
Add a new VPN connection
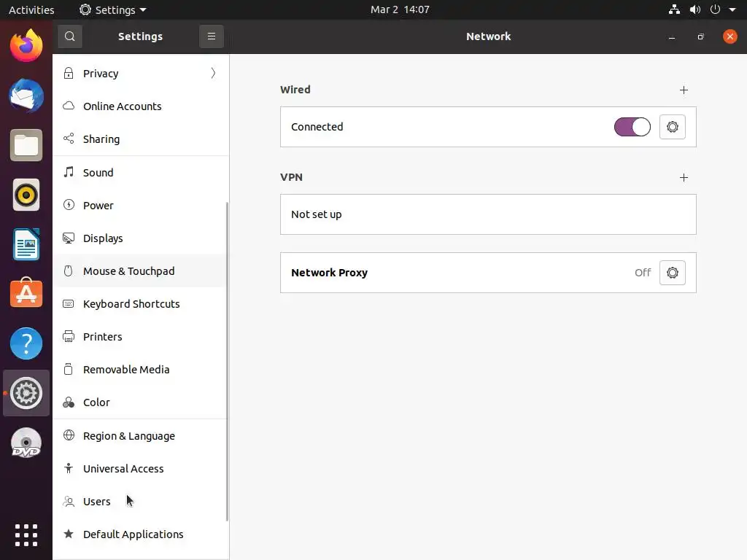(x=684, y=177)
